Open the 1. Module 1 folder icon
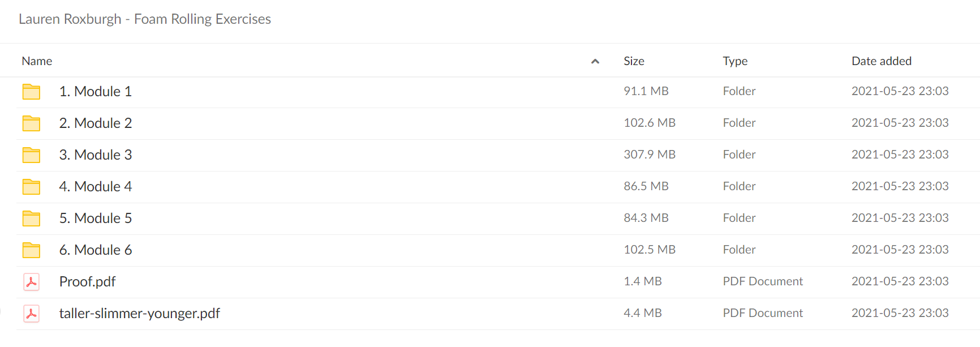980x347 pixels. click(x=31, y=92)
